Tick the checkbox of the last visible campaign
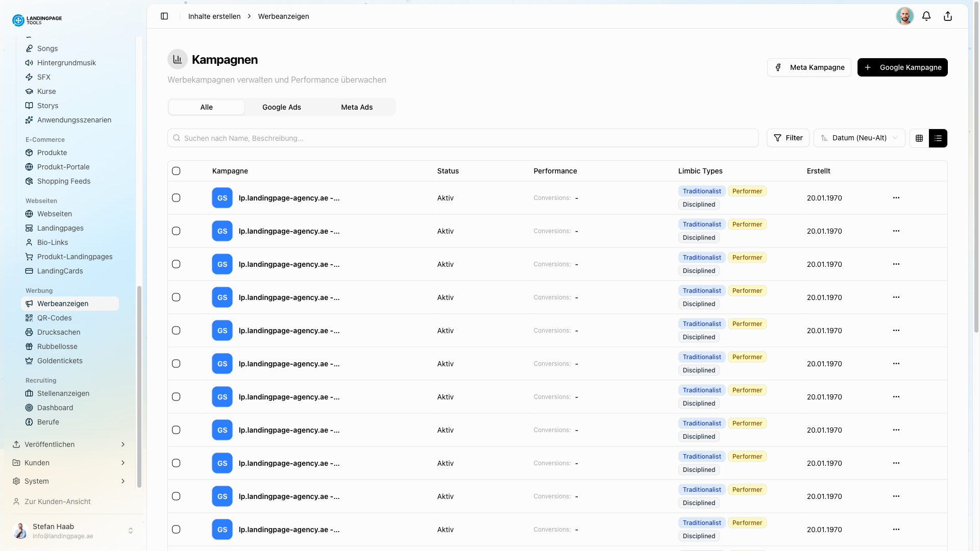The image size is (980, 551). click(x=176, y=529)
